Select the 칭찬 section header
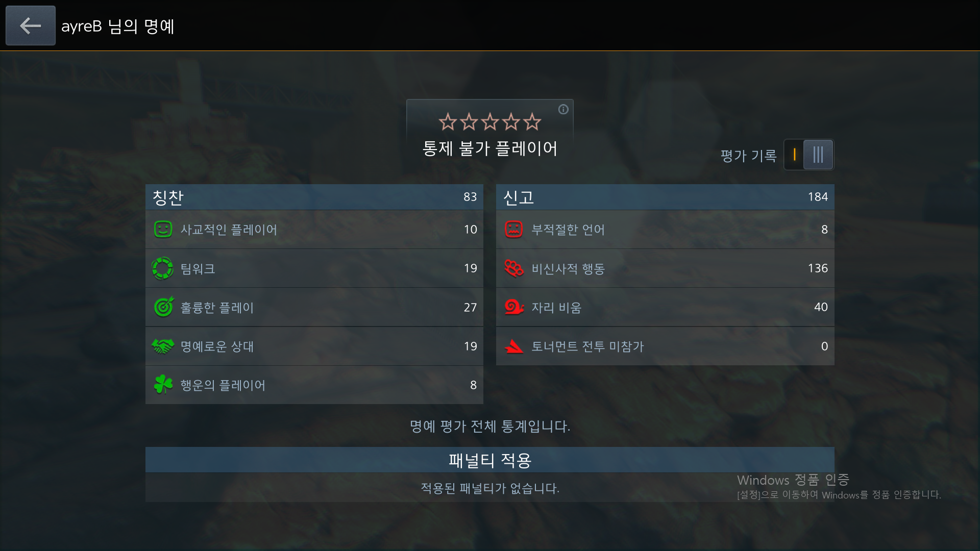This screenshot has height=551, width=980. [x=314, y=197]
